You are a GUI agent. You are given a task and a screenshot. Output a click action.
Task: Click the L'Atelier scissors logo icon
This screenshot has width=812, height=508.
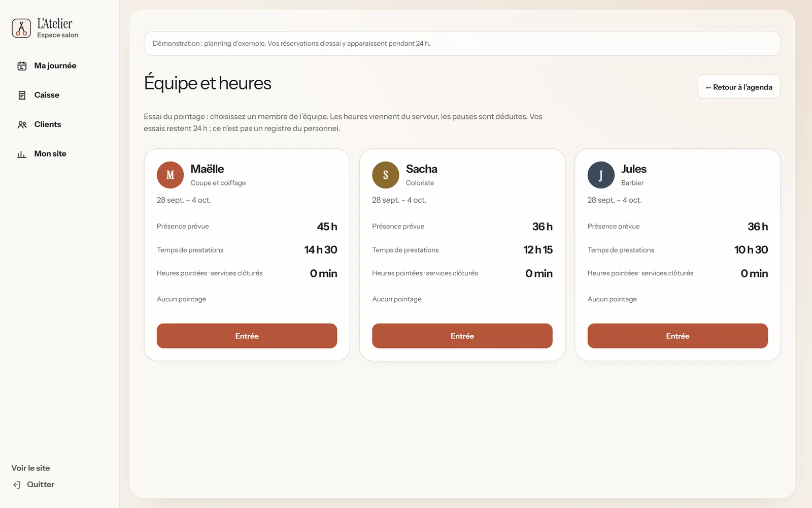pyautogui.click(x=21, y=28)
